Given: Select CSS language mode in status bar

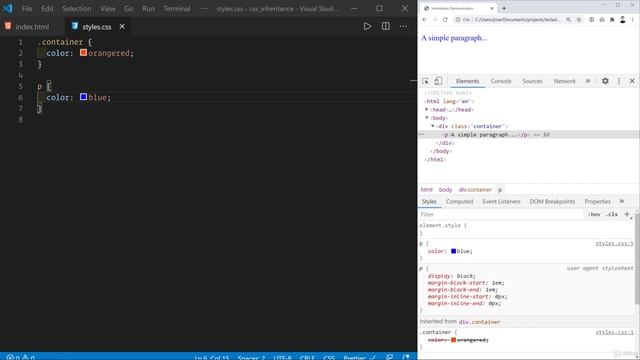Looking at the screenshot, I should pyautogui.click(x=329, y=357).
